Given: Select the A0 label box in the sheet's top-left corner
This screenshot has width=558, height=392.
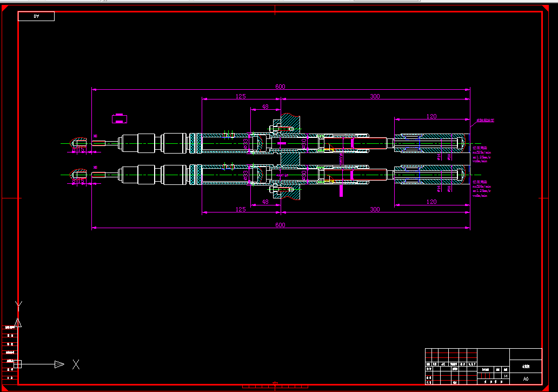Looking at the screenshot, I should coord(36,16).
